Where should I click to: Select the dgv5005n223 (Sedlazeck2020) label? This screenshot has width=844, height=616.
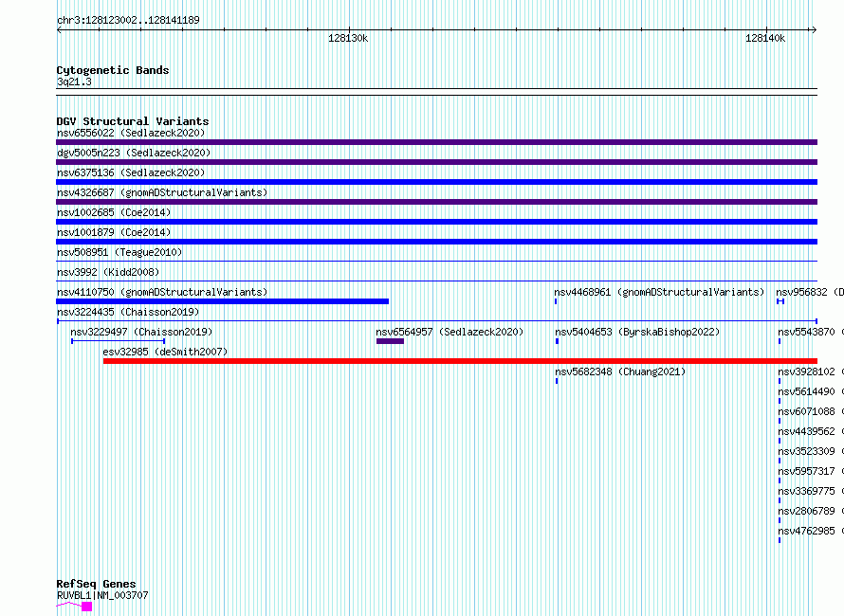134,153
